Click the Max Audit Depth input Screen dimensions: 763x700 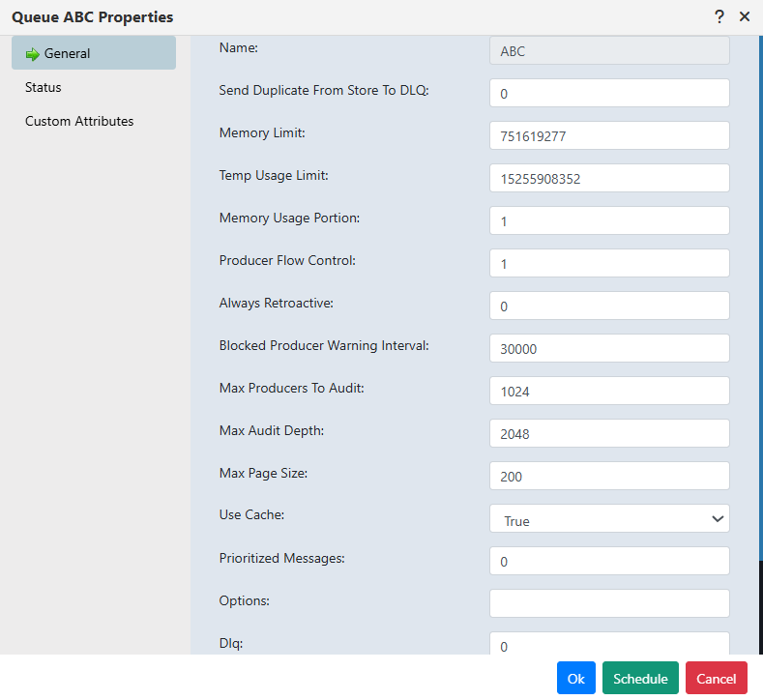pyautogui.click(x=609, y=433)
